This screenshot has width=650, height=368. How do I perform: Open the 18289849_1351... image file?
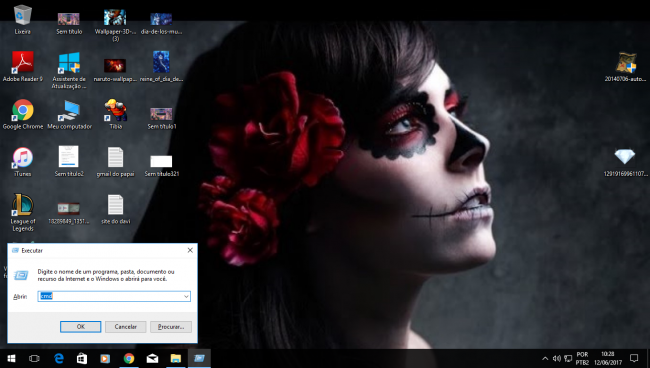pyautogui.click(x=69, y=212)
